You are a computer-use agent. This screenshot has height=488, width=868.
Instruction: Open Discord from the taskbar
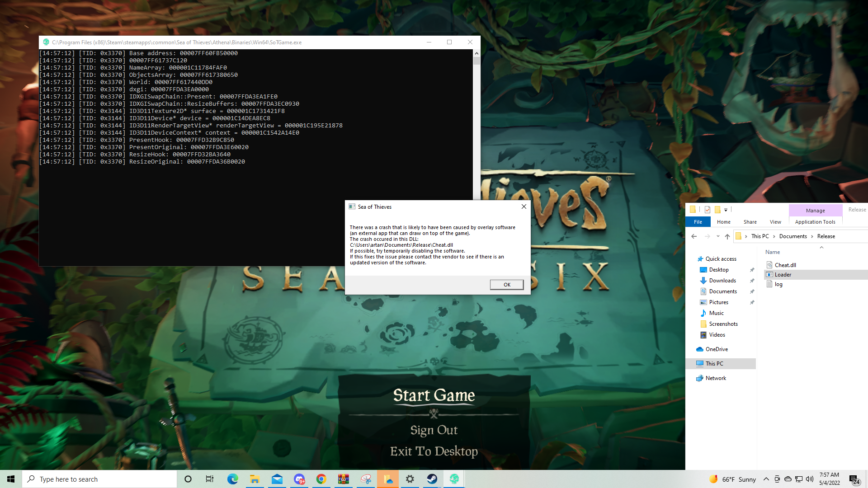299,479
